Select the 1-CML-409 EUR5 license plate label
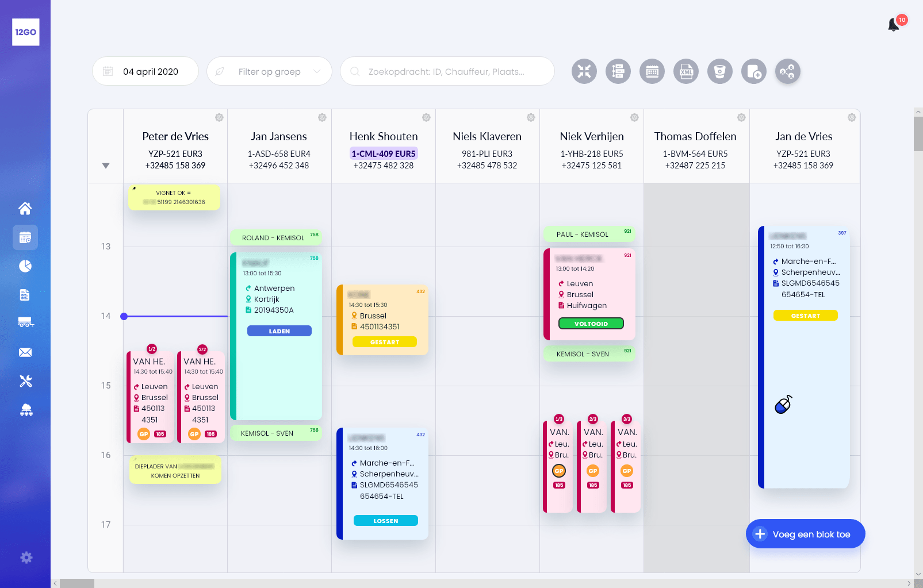This screenshot has width=923, height=588. click(383, 153)
